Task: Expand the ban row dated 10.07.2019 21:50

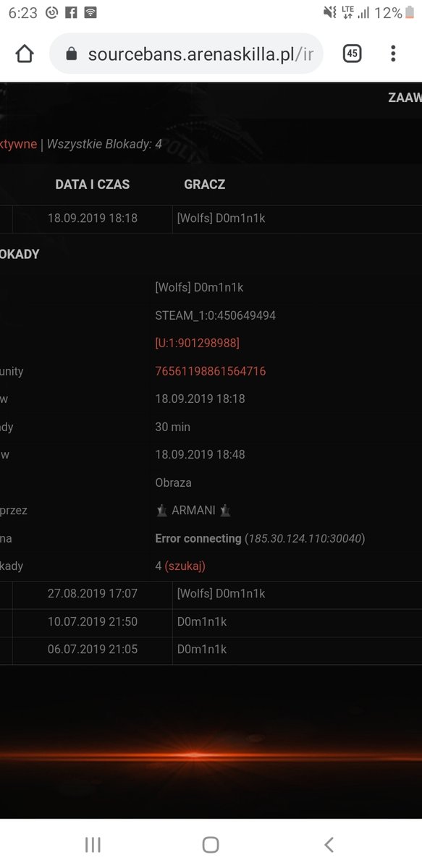Action: click(211, 622)
